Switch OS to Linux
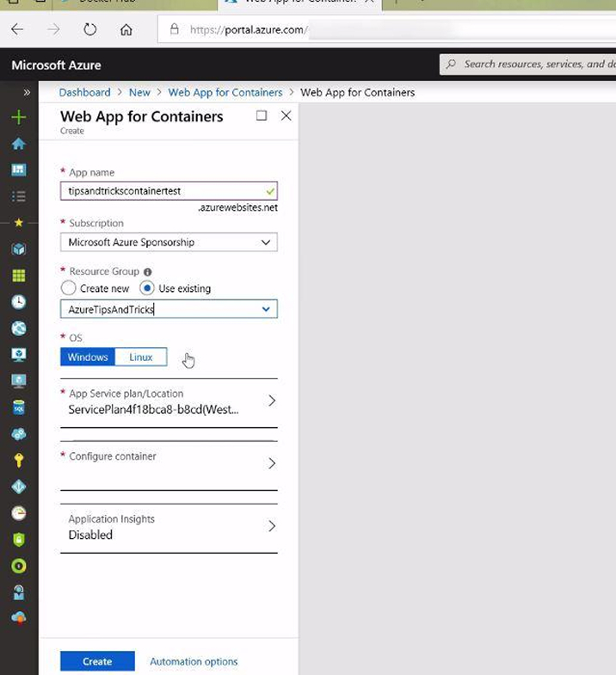Viewport: 616px width, 675px height. coord(140,357)
